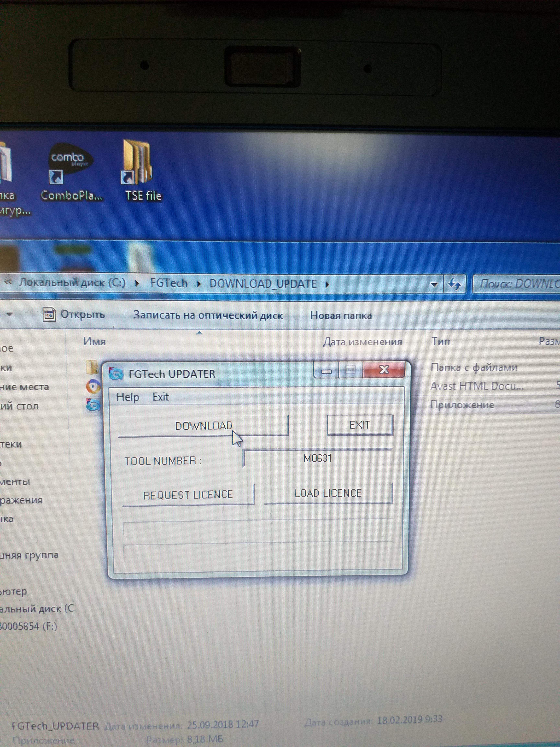Select the Avast HTML Docu... row

[477, 386]
